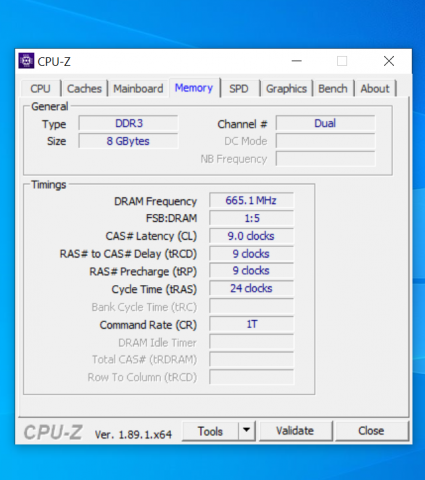
Task: Click the empty DC Mode field
Action: [x=325, y=141]
